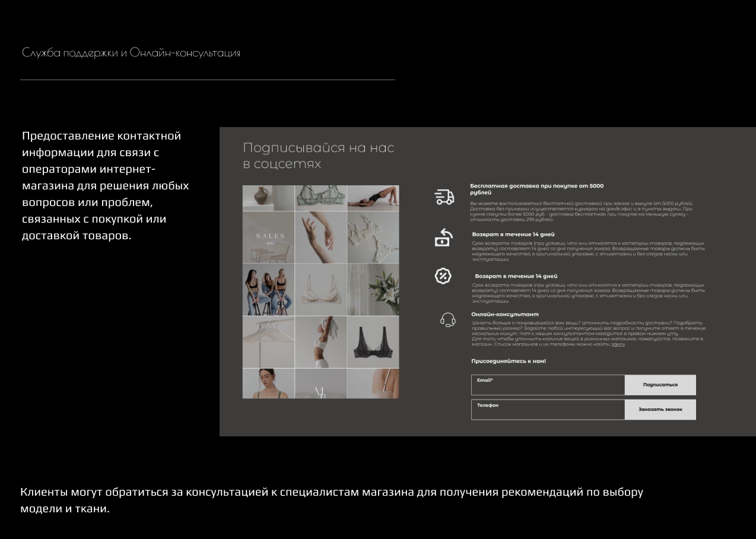Screen dimensions: 756x539
Task: Click the 'Служба поддержки и Онлайн-консультация' title
Action: click(x=131, y=53)
